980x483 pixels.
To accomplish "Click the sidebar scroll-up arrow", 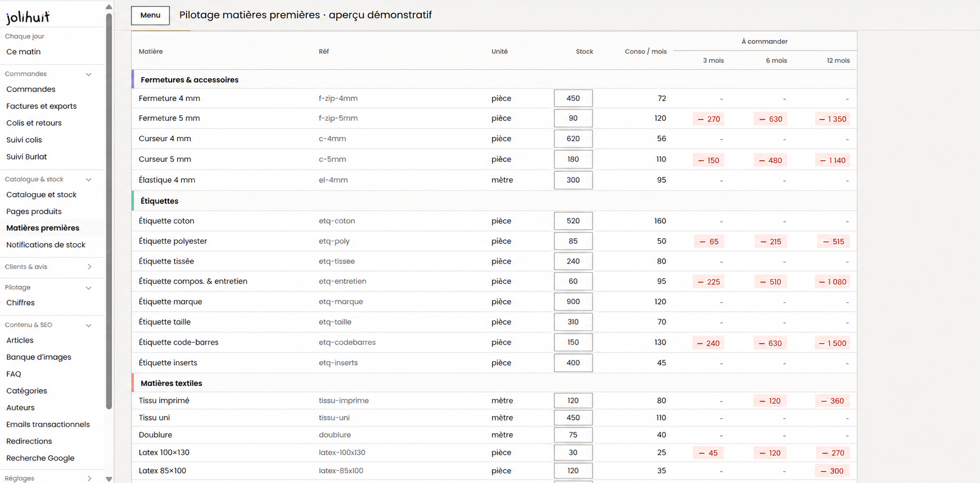I will [x=109, y=7].
